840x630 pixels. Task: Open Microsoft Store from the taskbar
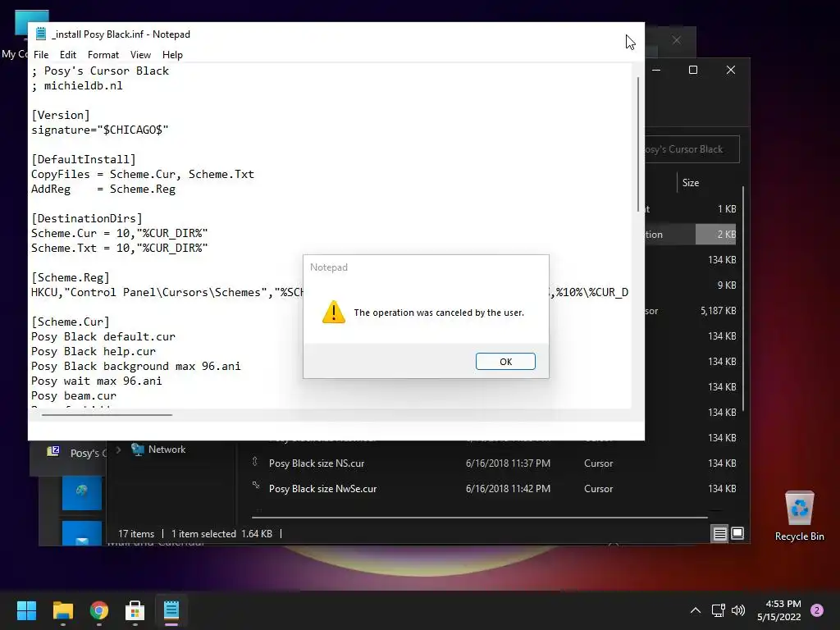[x=135, y=610]
